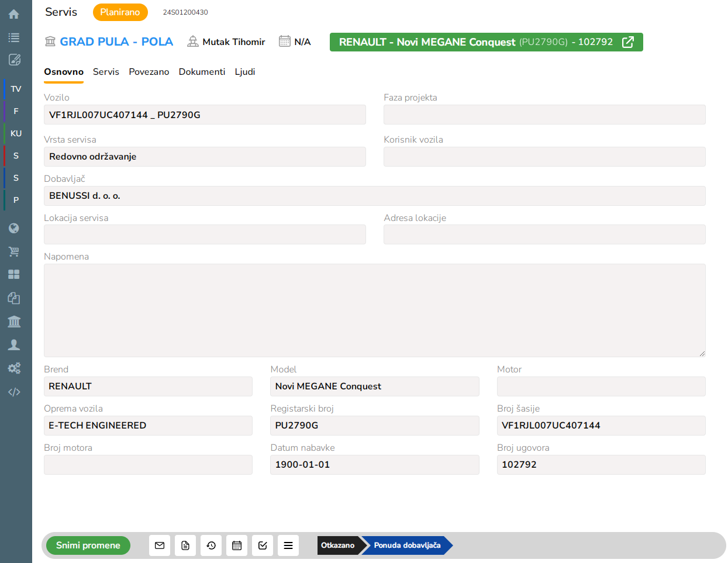The height and width of the screenshot is (563, 728).
Task: Click the Planirano status badge
Action: click(120, 12)
